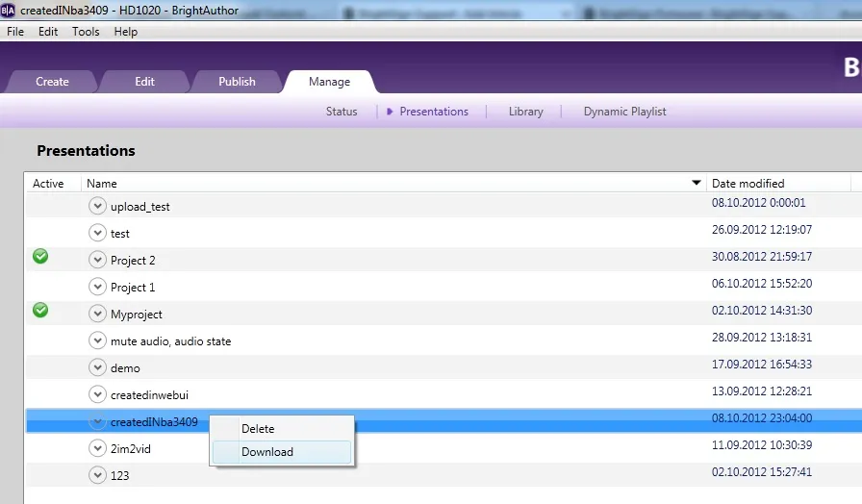Image resolution: width=862 pixels, height=504 pixels.
Task: Open the Presentations sub-tab
Action: (434, 112)
